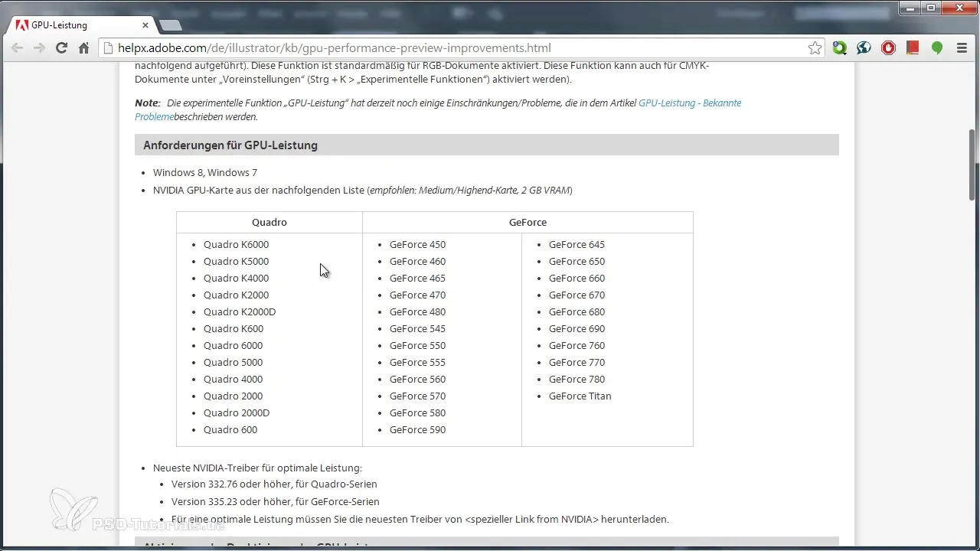Open the green Hangouts extension icon
This screenshot has height=551, width=980.
pyautogui.click(x=936, y=48)
